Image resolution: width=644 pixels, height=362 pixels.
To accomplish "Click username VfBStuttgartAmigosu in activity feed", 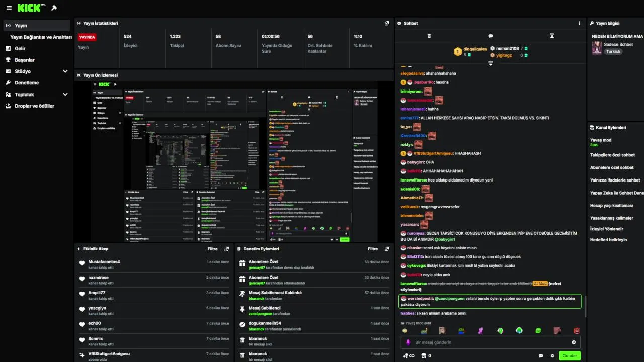I will (109, 354).
